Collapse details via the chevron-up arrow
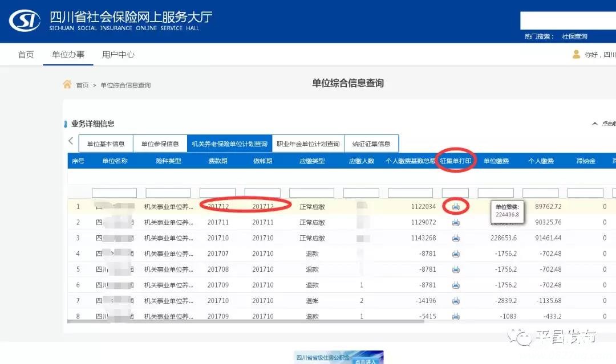 coord(595,124)
